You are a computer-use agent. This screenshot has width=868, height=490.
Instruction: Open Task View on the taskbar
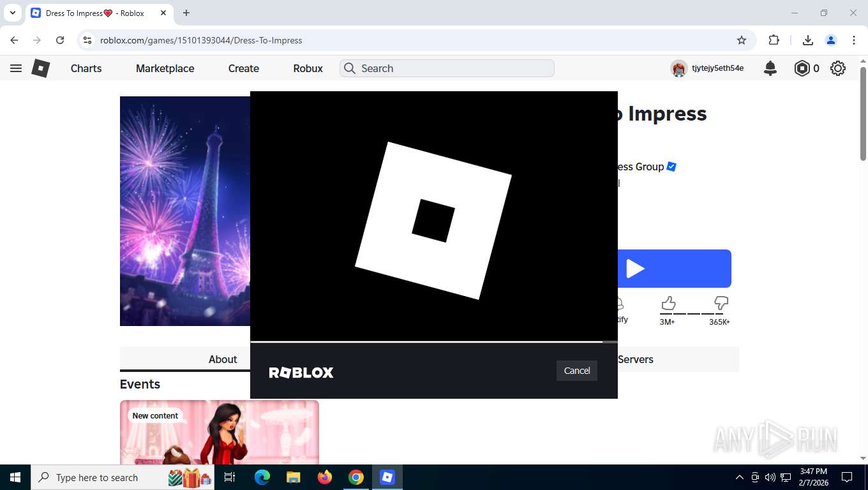pos(230,477)
